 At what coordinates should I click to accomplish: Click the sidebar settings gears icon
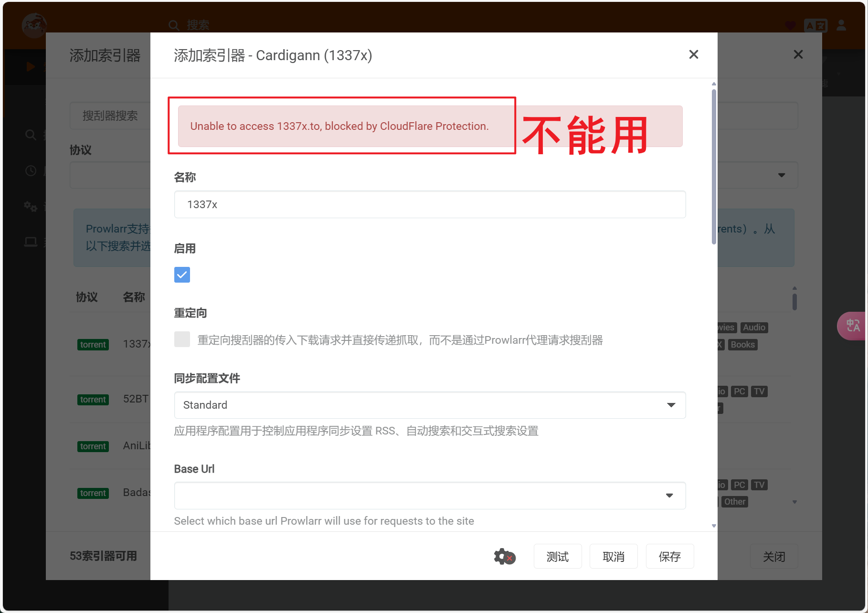[x=31, y=206]
